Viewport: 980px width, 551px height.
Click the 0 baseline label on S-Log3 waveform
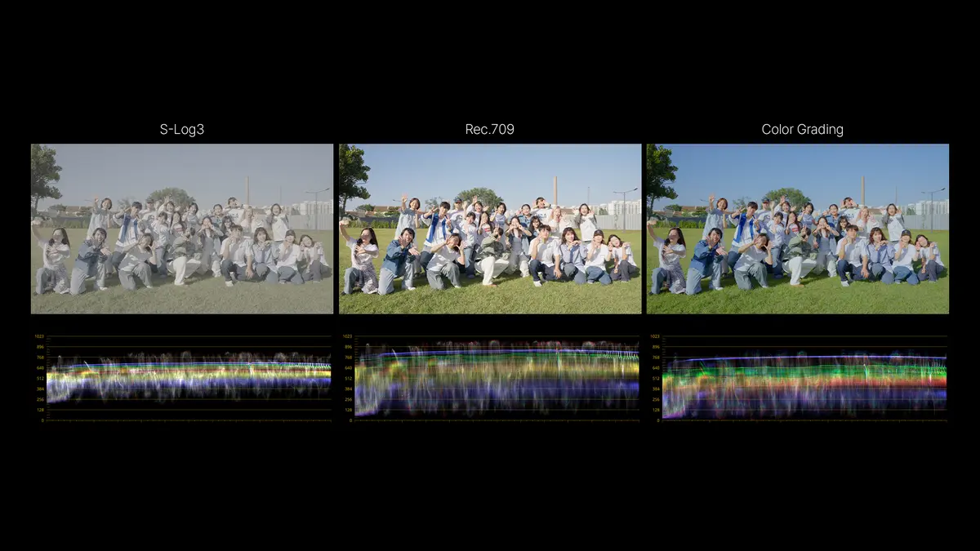coord(42,420)
